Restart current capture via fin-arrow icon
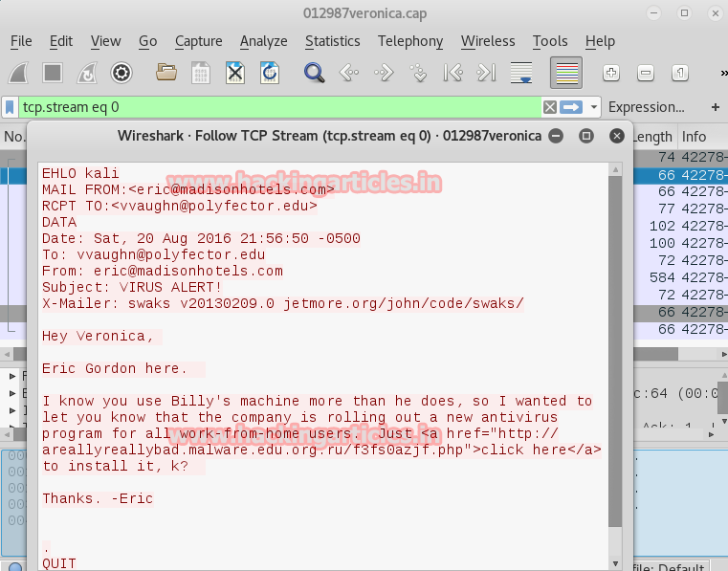 coord(87,73)
